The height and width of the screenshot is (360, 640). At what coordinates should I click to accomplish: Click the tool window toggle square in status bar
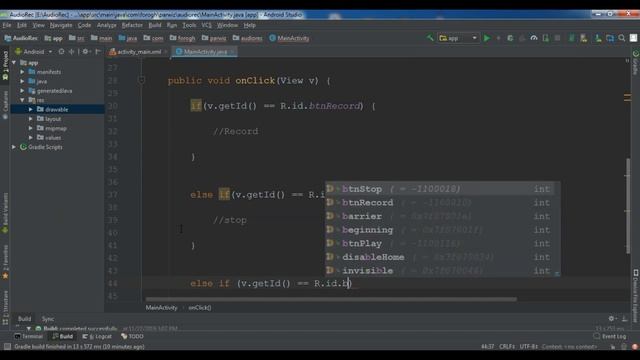pos(7,347)
